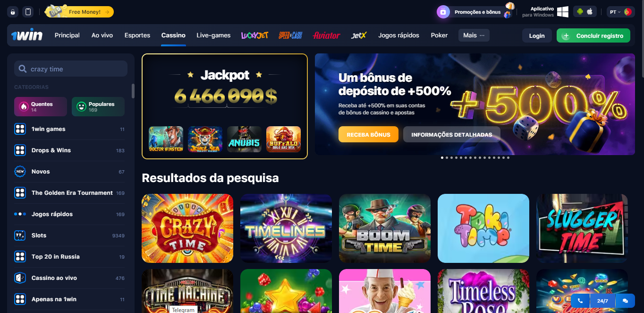This screenshot has width=644, height=313.
Task: Click the lock icon in top bar
Action: [x=13, y=12]
